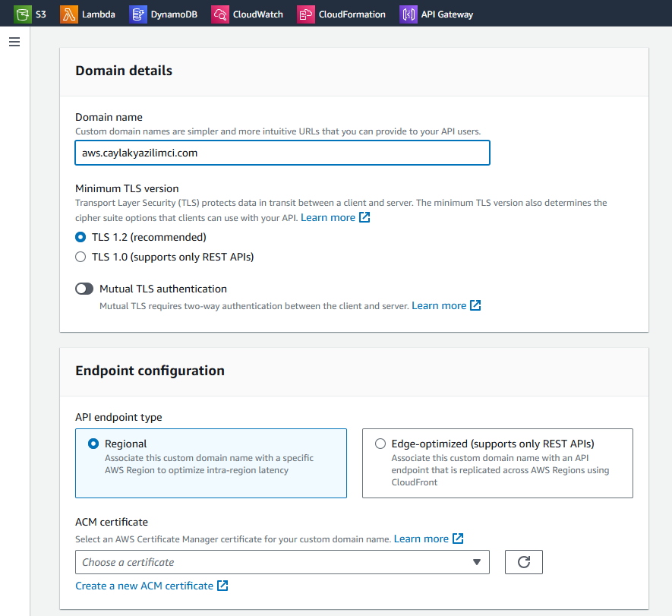This screenshot has height=616, width=672.
Task: Click the ACM certificate label
Action: 112,522
